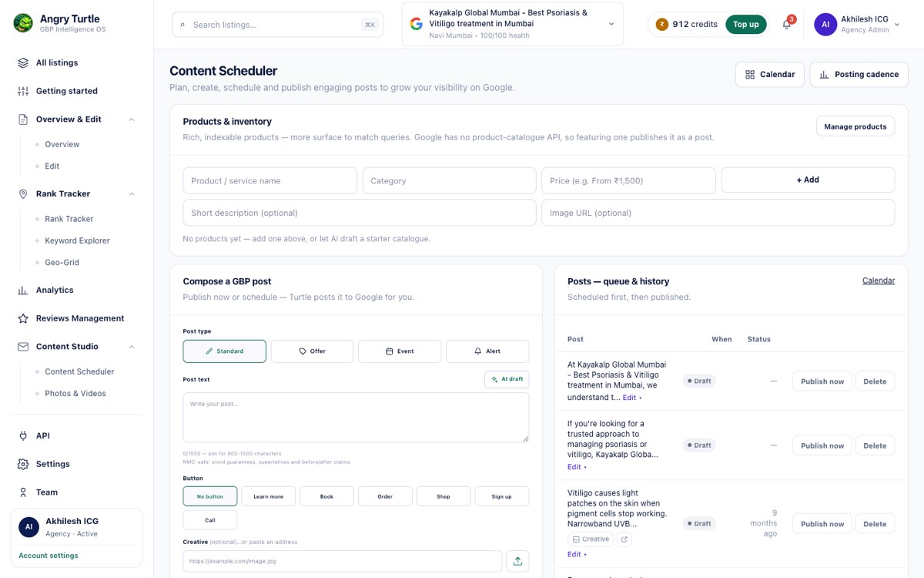Click the API plug icon
Viewport: 924px width, 578px height.
click(x=23, y=435)
